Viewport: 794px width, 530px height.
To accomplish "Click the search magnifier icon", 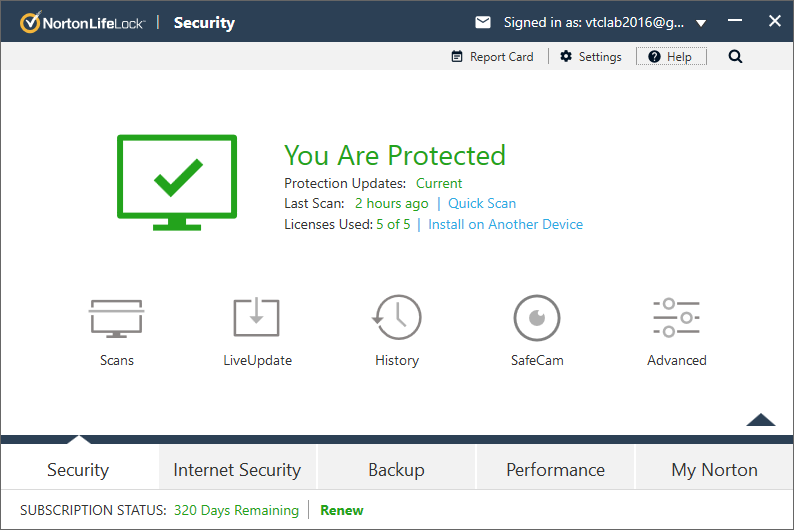I will click(x=735, y=57).
